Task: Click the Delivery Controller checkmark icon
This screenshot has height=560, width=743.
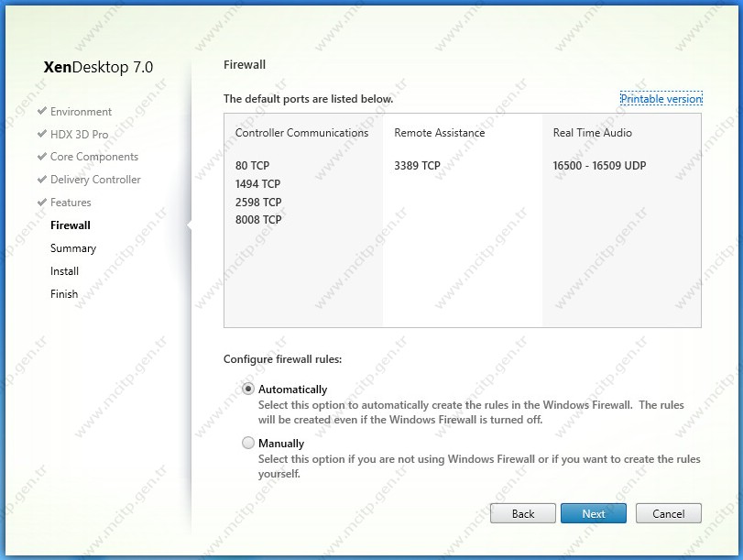Action: pos(42,179)
